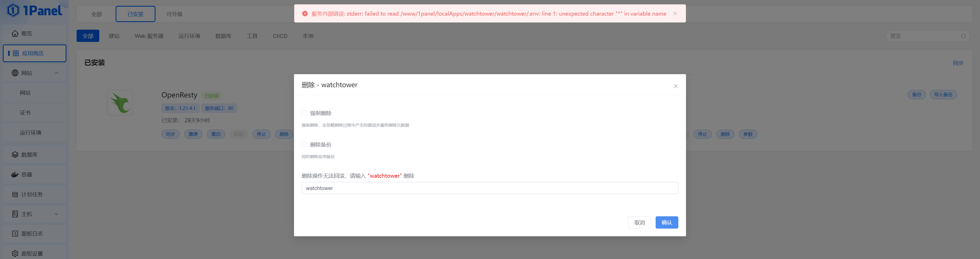Click the 参数 button on right app
The width and height of the screenshot is (980, 259).
click(748, 134)
